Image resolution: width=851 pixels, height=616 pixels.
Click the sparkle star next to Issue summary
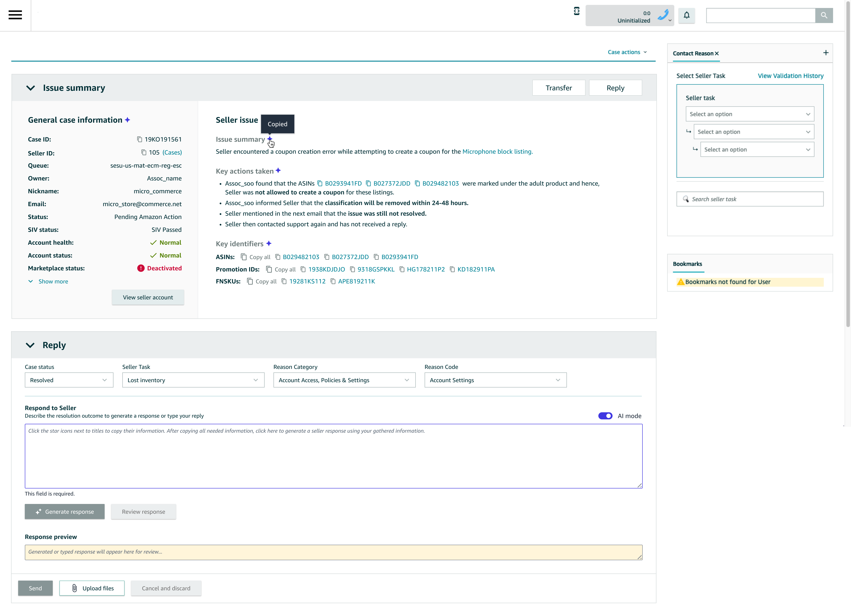point(270,139)
